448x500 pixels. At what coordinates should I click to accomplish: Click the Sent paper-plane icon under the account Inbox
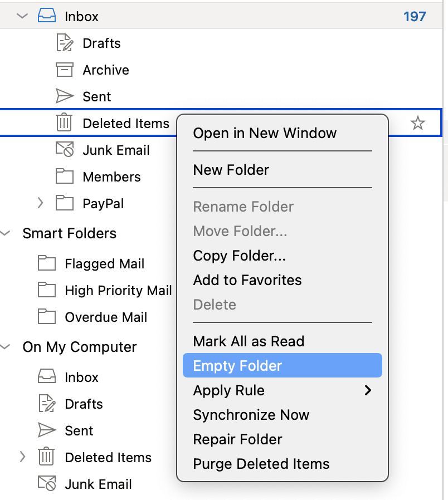[65, 96]
